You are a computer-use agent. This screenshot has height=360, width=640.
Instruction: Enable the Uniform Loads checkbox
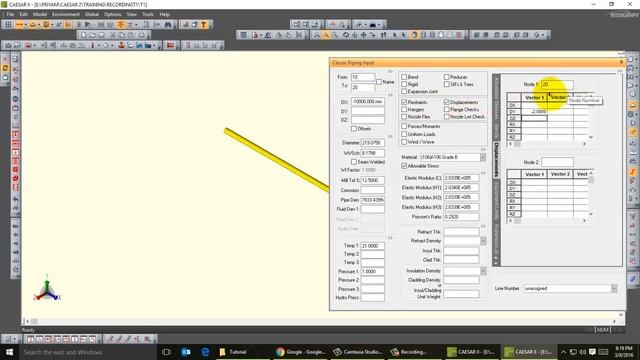tap(404, 134)
